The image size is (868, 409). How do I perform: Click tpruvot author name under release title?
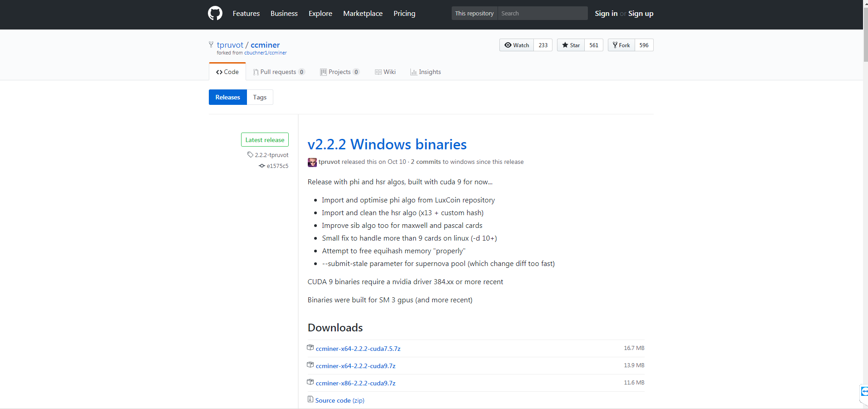tap(329, 162)
